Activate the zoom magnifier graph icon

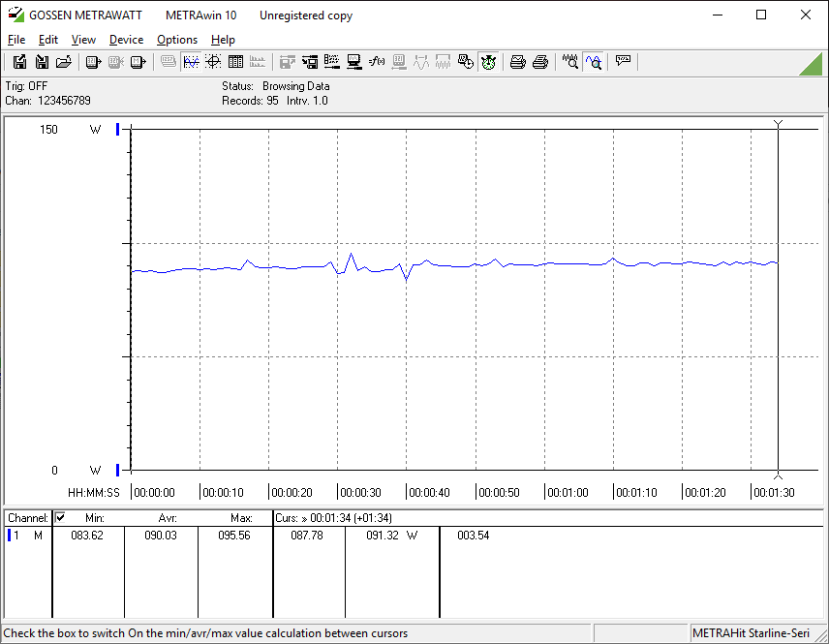point(593,62)
